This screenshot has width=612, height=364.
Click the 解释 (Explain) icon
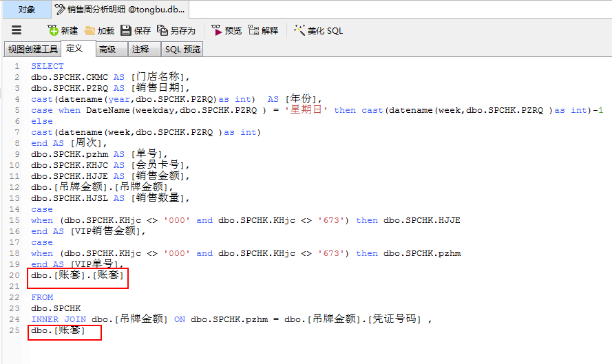click(x=253, y=30)
